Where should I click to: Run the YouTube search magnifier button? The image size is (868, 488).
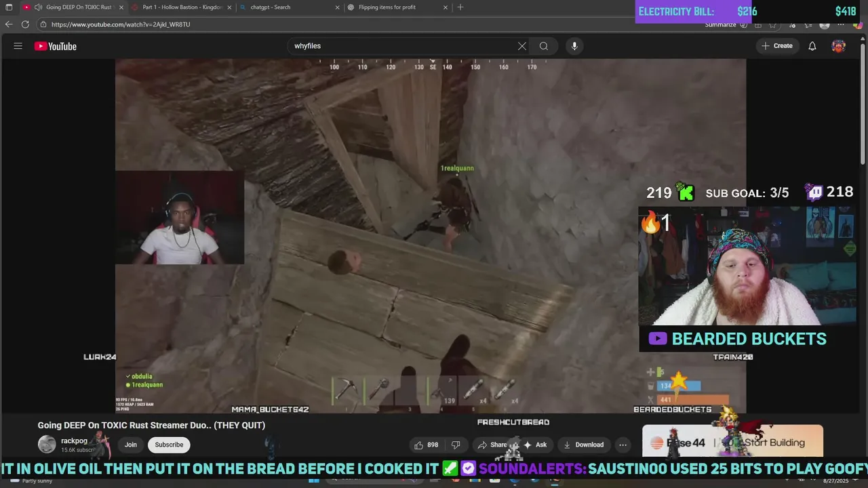click(544, 46)
